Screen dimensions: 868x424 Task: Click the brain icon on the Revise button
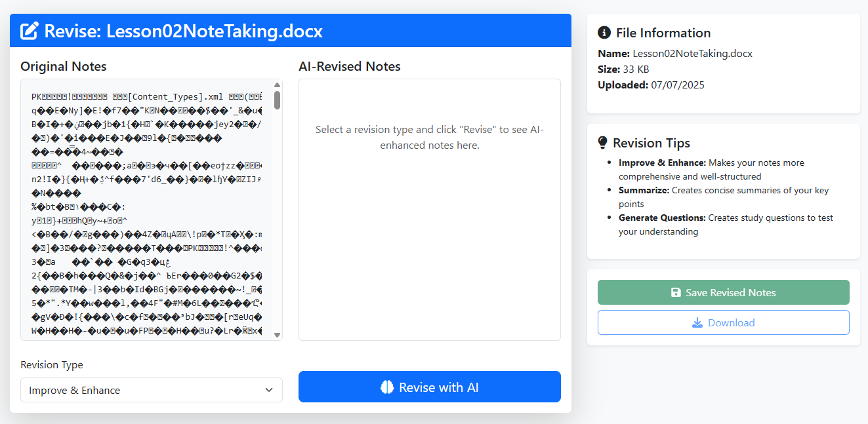coord(387,387)
